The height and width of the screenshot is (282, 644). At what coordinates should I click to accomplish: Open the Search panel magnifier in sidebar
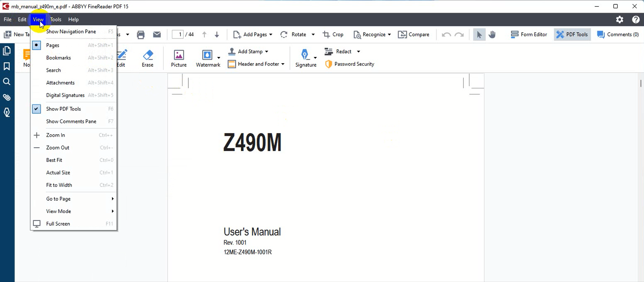click(7, 82)
